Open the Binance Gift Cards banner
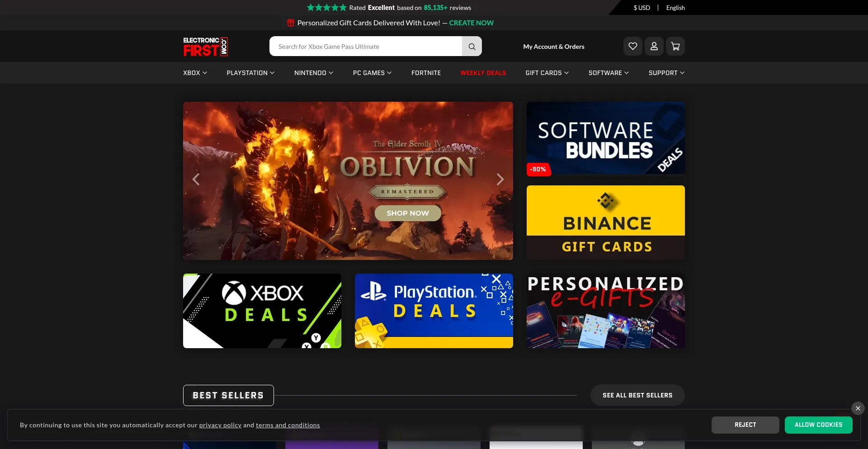Image resolution: width=868 pixels, height=449 pixels. (x=605, y=222)
